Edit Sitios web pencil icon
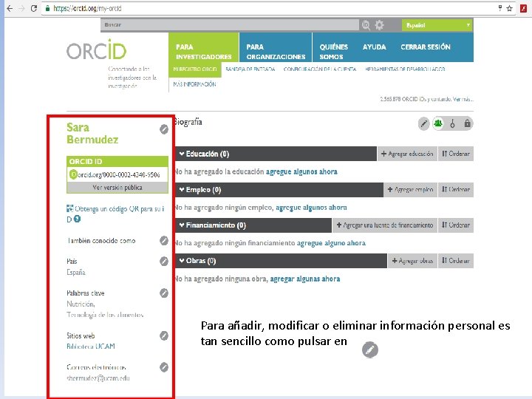 pyautogui.click(x=164, y=335)
